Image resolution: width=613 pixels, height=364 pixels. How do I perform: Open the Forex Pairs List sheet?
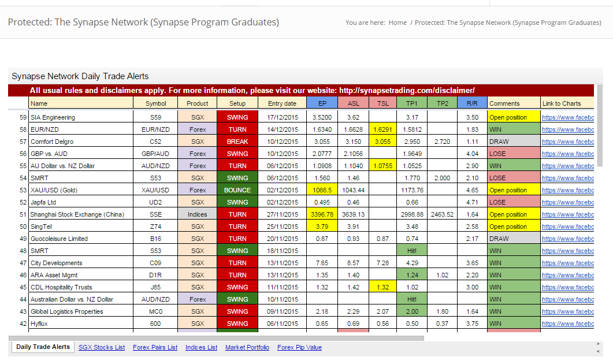(x=155, y=347)
